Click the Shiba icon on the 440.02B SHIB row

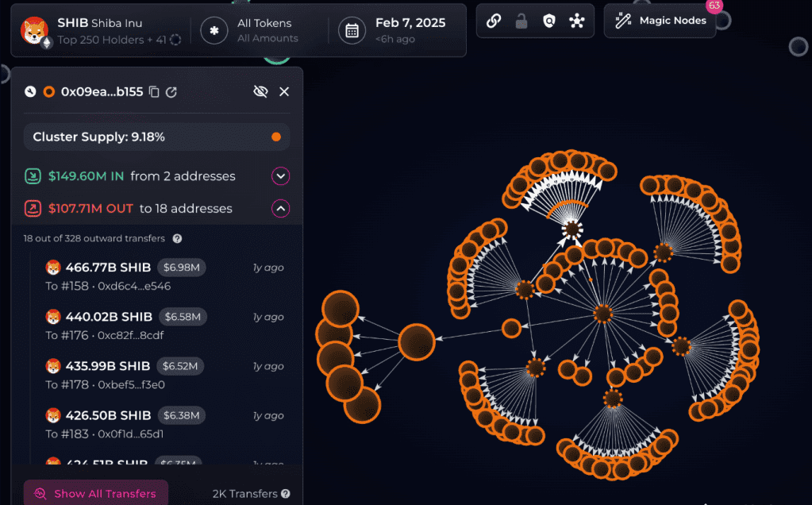coord(53,317)
